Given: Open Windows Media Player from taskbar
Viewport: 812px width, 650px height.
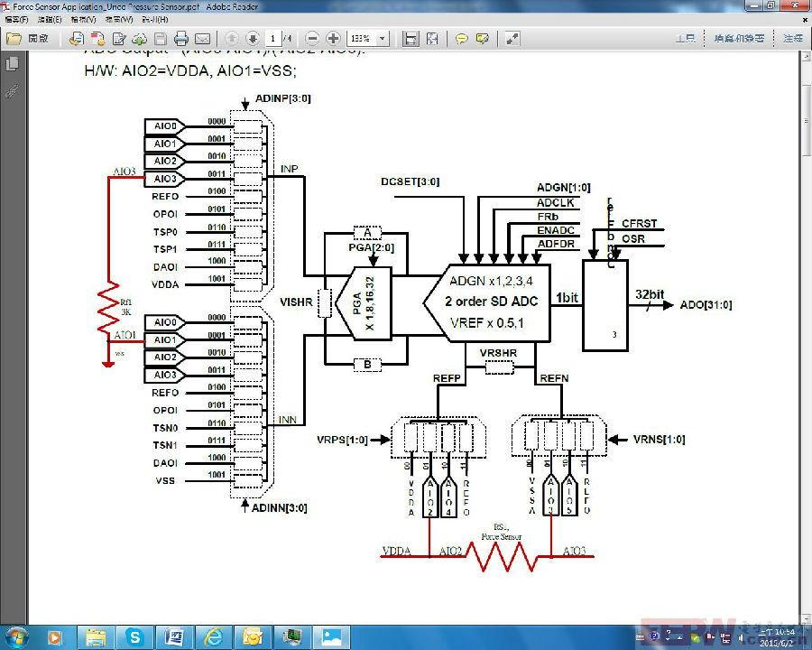Looking at the screenshot, I should pyautogui.click(x=54, y=637).
